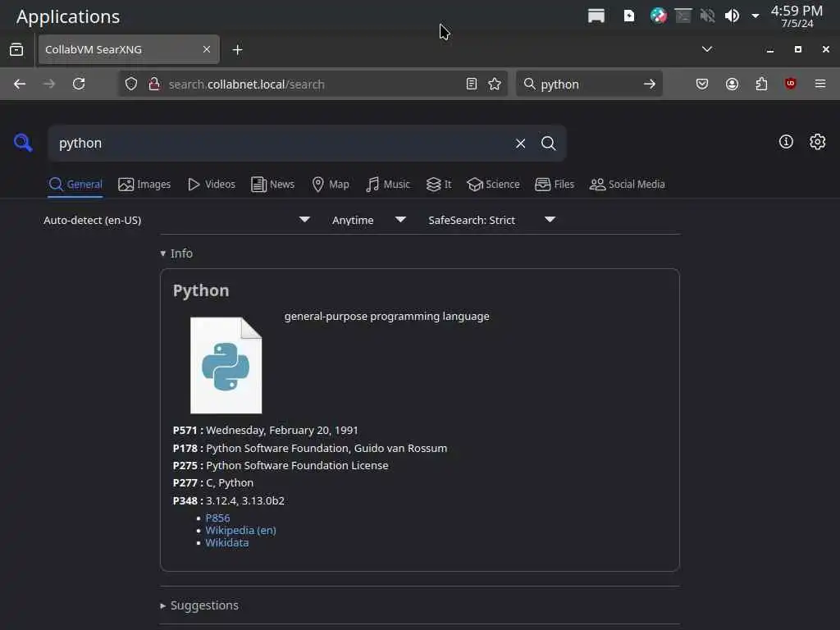The width and height of the screenshot is (840, 630).
Task: Run the search with magnifier button
Action: [x=548, y=144]
